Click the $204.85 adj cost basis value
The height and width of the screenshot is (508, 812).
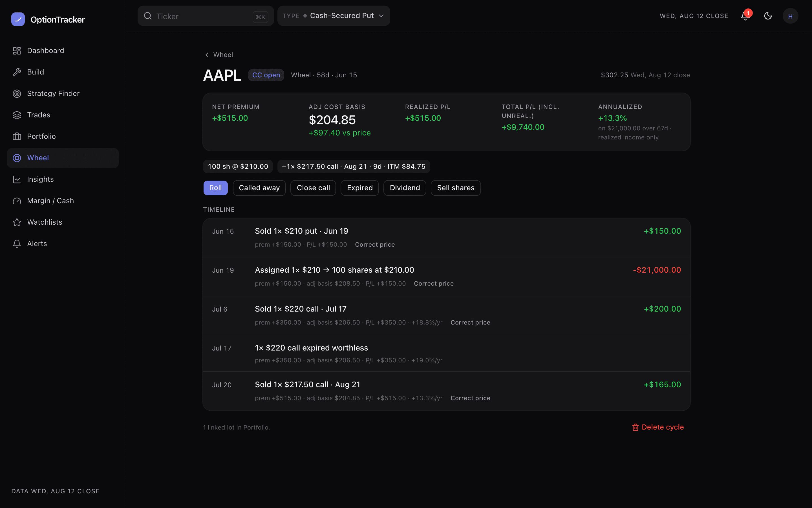point(332,120)
